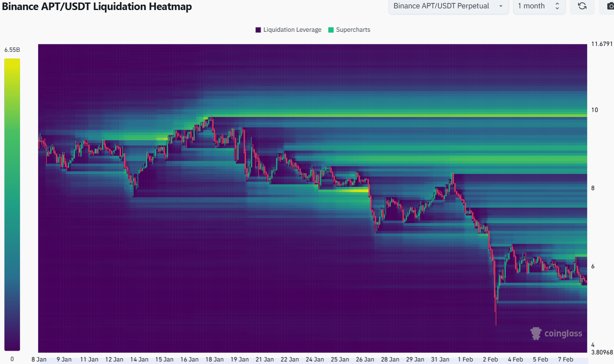Click the 1 Feb date label
Screen dimensions: 614x364
[465, 359]
